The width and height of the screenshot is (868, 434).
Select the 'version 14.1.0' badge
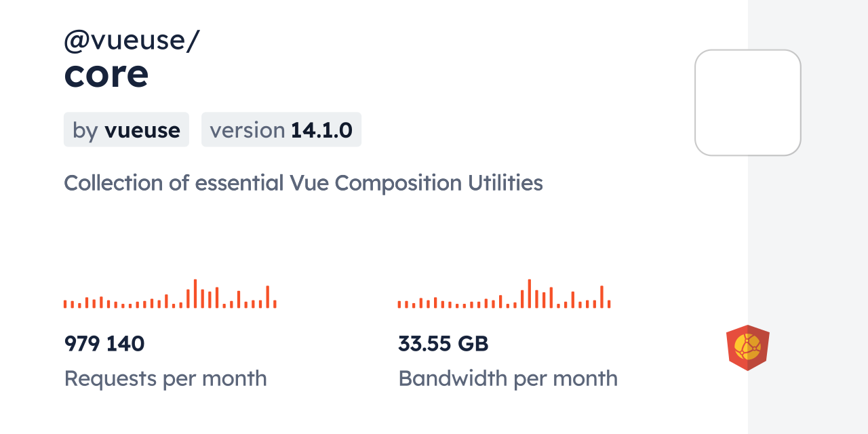point(281,130)
